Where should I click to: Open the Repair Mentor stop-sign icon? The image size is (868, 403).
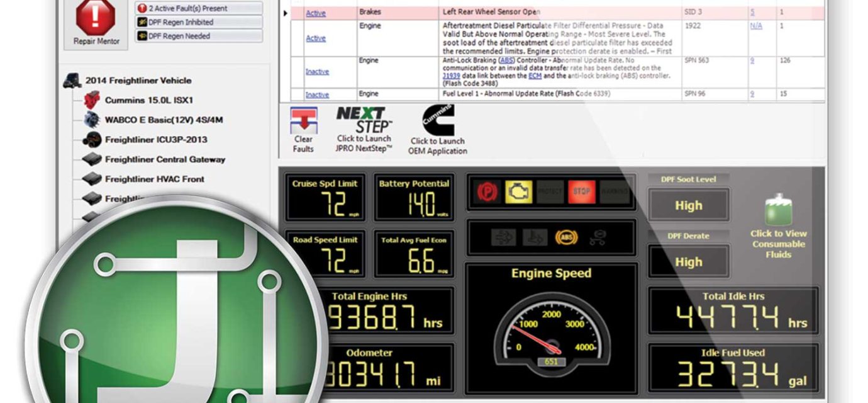pyautogui.click(x=96, y=17)
